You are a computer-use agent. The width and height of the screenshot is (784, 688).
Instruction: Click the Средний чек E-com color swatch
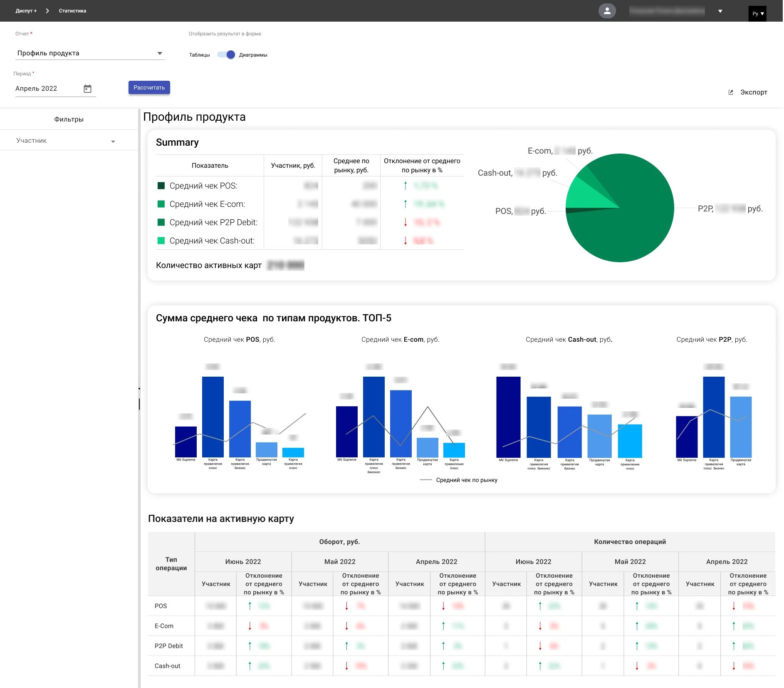tap(161, 204)
